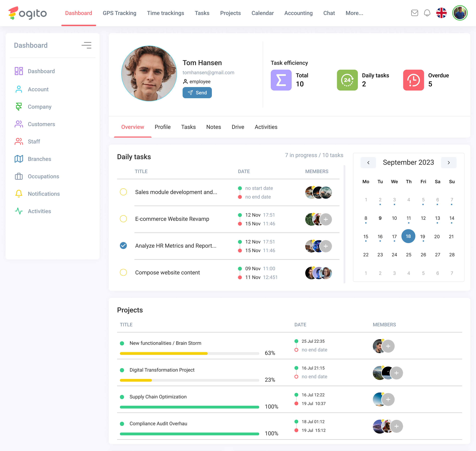Advance calendar to next month
476x451 pixels.
[x=449, y=163]
